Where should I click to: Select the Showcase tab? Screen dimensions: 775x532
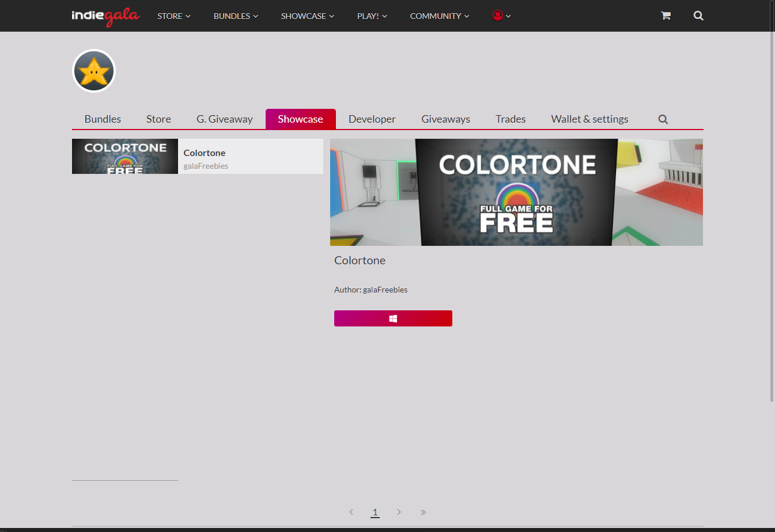pos(300,119)
